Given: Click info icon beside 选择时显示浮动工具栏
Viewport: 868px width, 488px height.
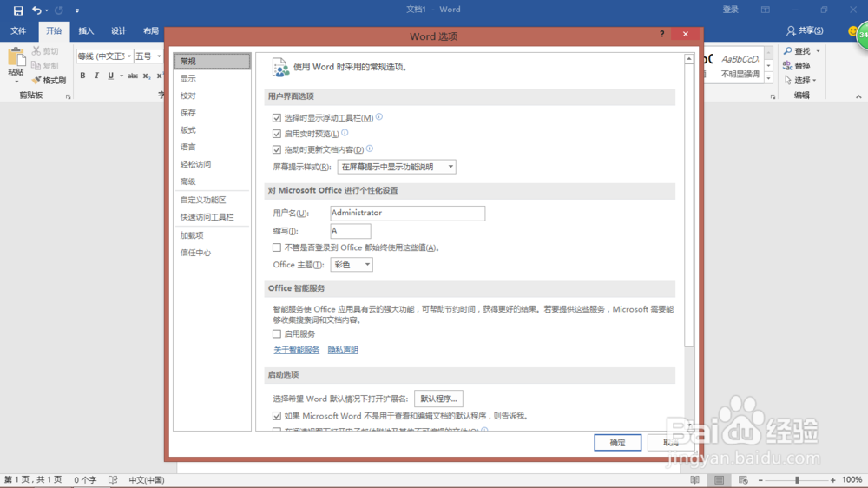Looking at the screenshot, I should click(379, 117).
